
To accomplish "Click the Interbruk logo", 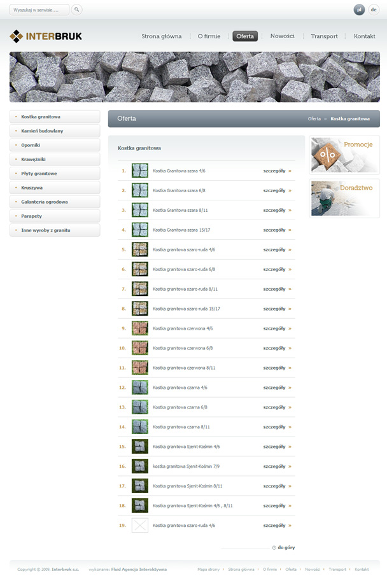I will coord(46,36).
